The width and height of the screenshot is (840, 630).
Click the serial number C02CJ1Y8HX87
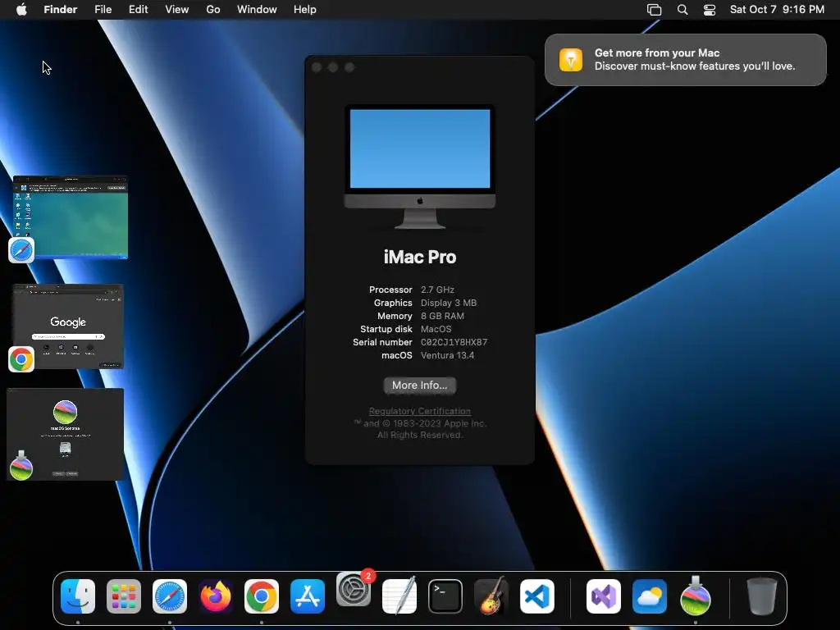(454, 342)
